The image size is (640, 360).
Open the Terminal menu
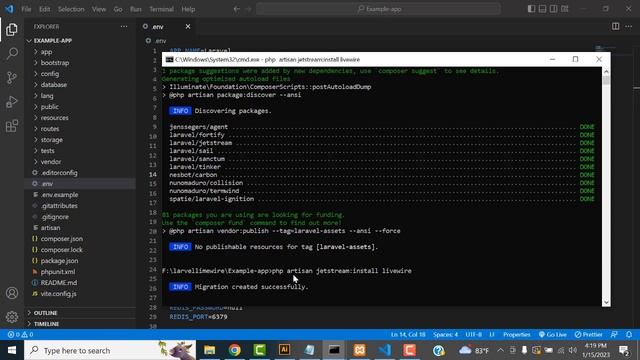click(161, 9)
